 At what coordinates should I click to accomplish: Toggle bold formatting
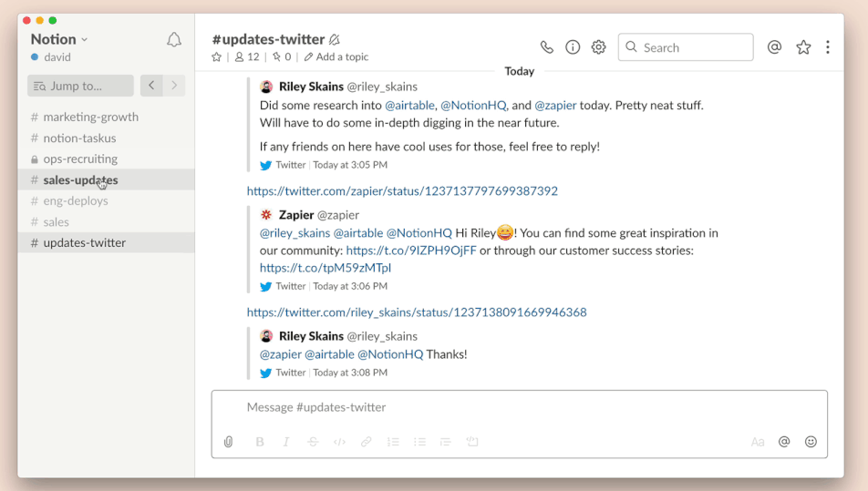click(260, 442)
